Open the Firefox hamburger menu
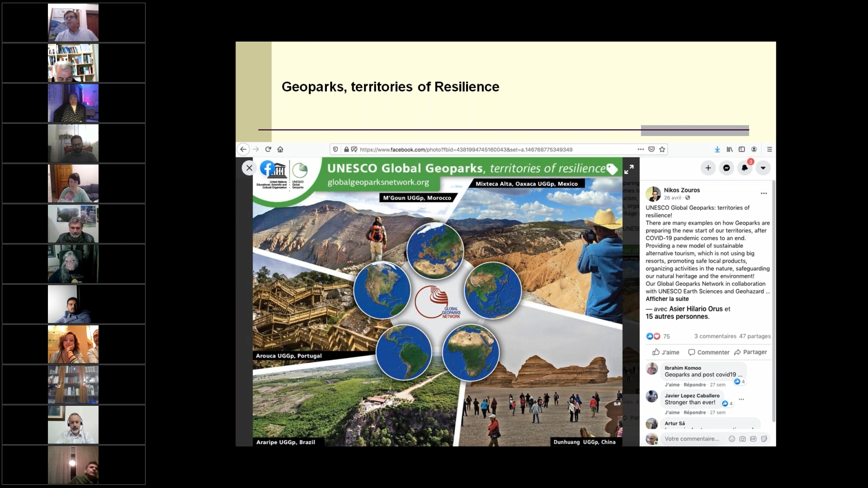This screenshot has height=488, width=868. click(x=770, y=149)
